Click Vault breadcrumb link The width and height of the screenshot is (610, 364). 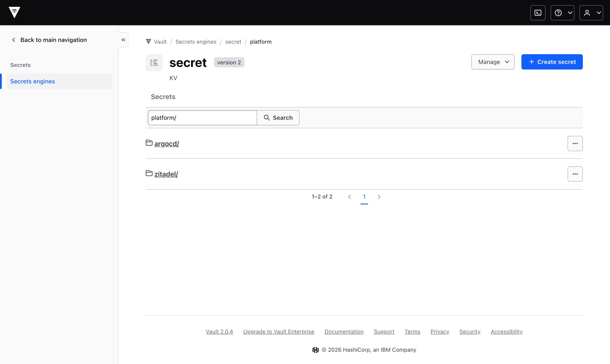pyautogui.click(x=156, y=42)
